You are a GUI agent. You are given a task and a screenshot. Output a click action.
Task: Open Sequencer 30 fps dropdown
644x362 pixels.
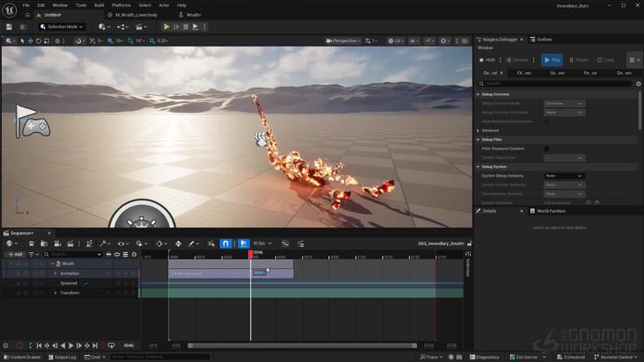262,243
